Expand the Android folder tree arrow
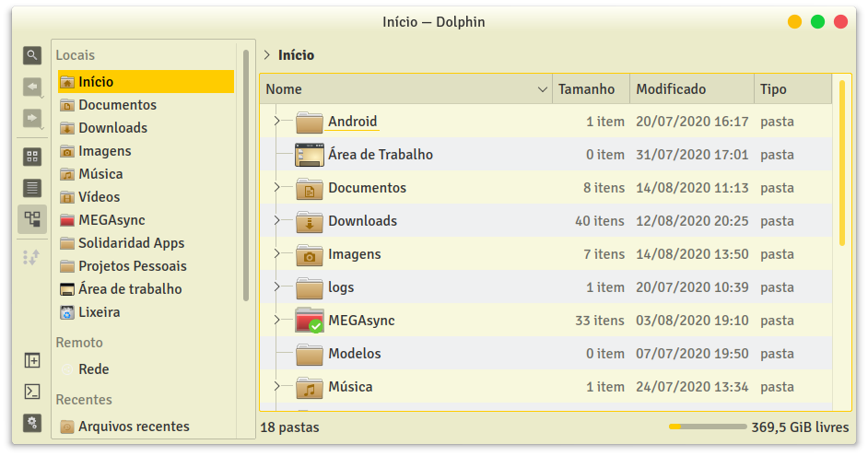This screenshot has width=868, height=456. (276, 121)
